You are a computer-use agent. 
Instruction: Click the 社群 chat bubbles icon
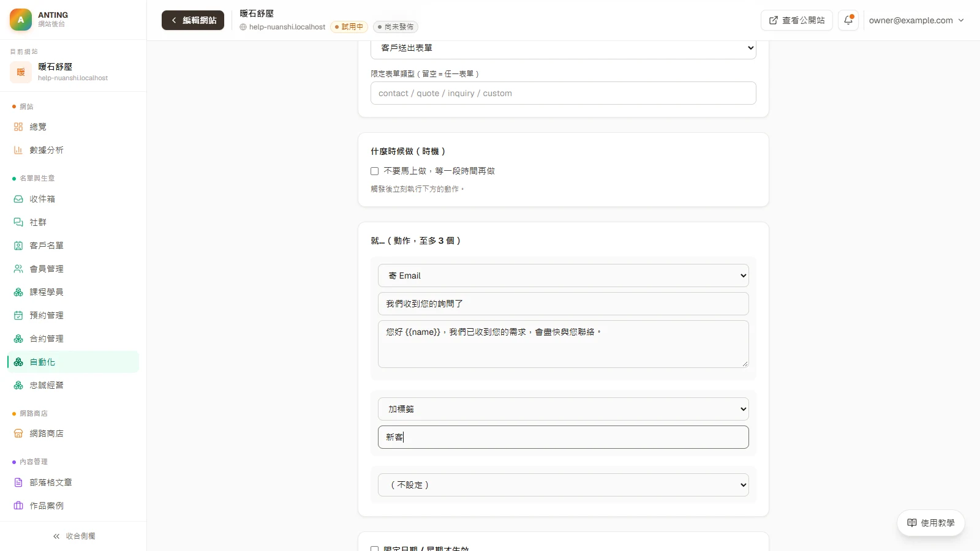[18, 222]
